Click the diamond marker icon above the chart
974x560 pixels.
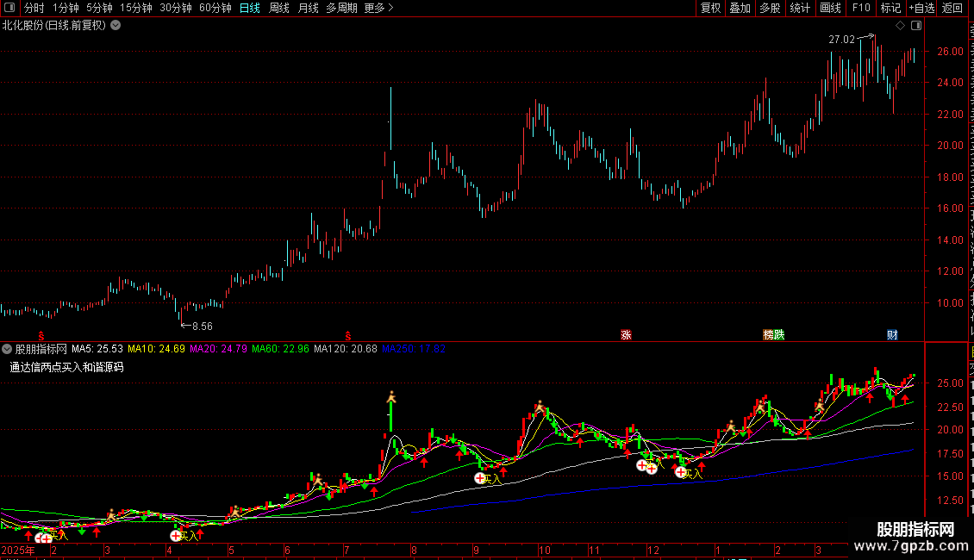tap(900, 26)
